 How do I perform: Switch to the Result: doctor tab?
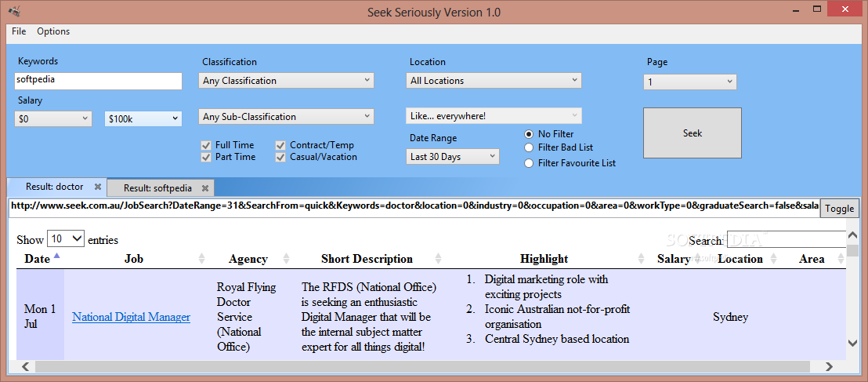[x=54, y=187]
